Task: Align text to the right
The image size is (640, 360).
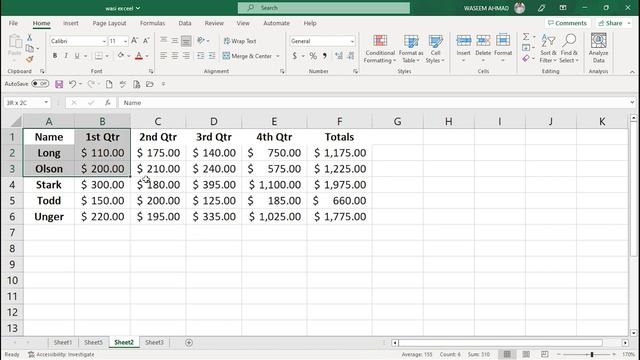Action: pos(186,56)
